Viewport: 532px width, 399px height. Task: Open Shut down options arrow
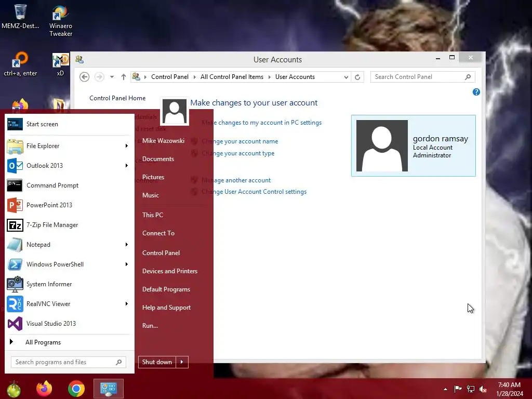point(182,362)
